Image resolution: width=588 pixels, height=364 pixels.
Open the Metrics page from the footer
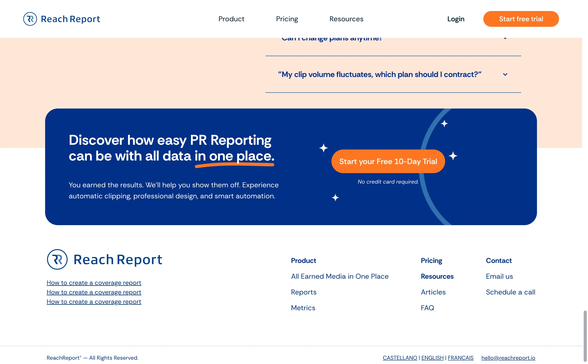pos(303,308)
